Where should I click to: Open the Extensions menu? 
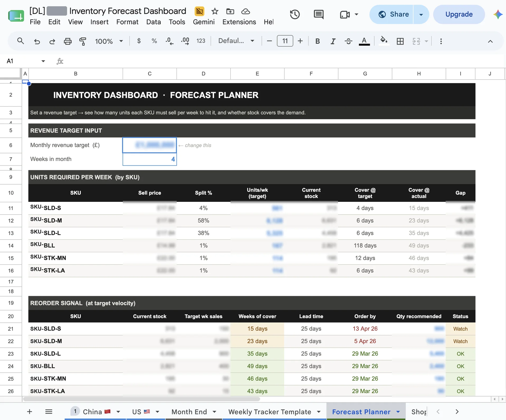[x=239, y=22]
